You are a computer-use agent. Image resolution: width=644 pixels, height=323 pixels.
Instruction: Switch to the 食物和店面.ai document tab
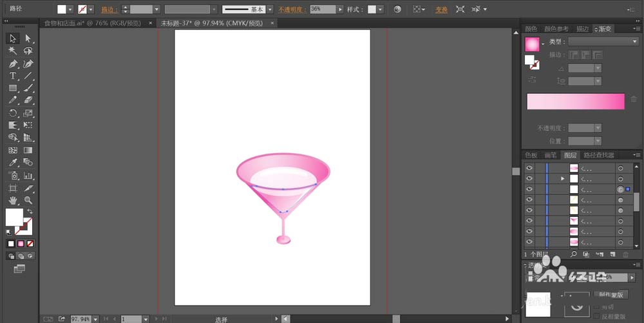pyautogui.click(x=92, y=23)
